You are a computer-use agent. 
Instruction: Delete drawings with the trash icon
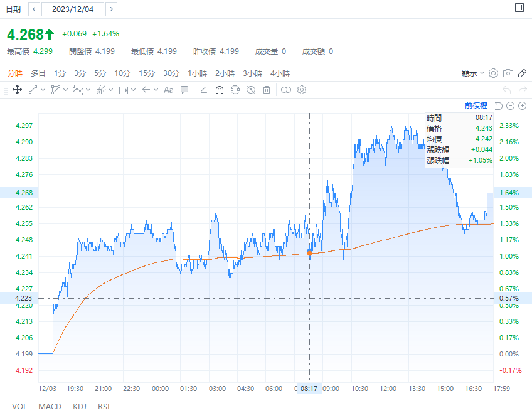(267, 90)
